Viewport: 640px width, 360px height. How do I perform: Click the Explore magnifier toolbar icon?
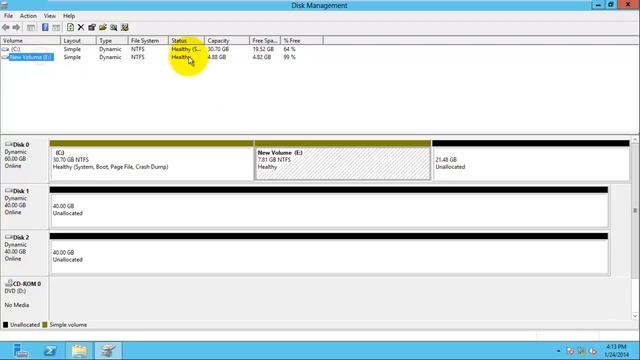point(113,27)
